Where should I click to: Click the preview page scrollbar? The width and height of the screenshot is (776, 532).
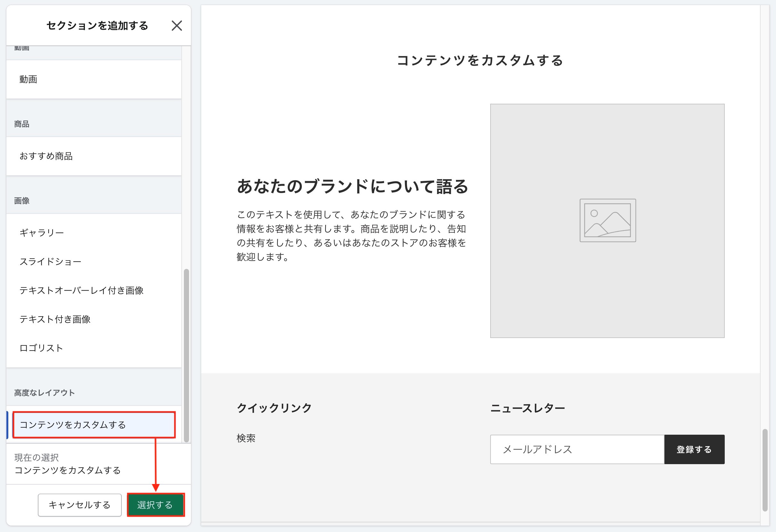(x=765, y=470)
